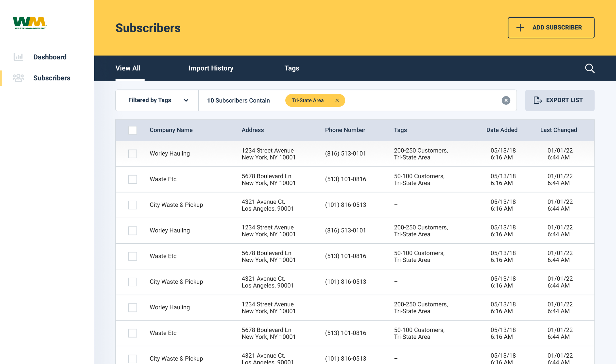Click the magnifying glass search icon
The image size is (616, 364).
(x=590, y=68)
